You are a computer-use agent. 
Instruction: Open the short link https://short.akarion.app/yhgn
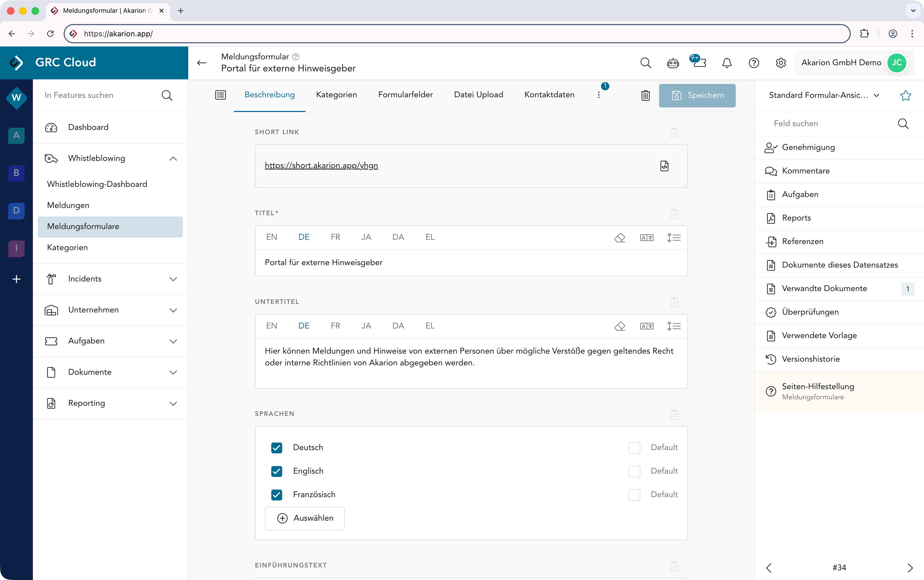tap(321, 165)
